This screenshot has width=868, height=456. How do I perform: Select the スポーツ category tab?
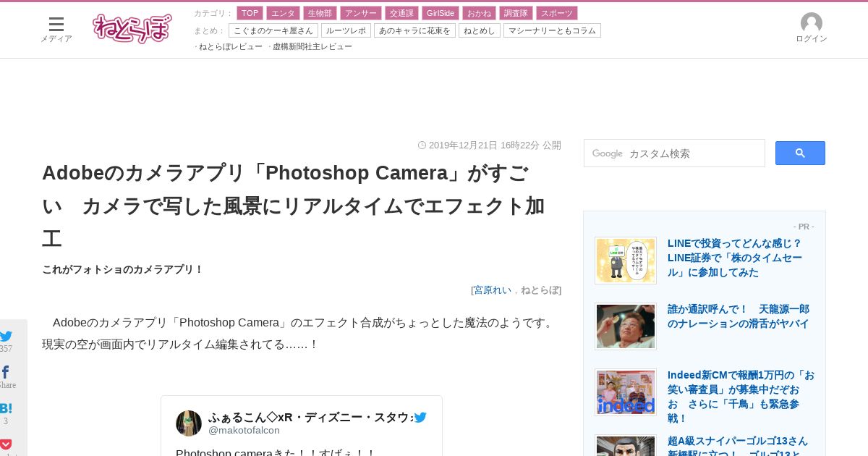(x=557, y=13)
